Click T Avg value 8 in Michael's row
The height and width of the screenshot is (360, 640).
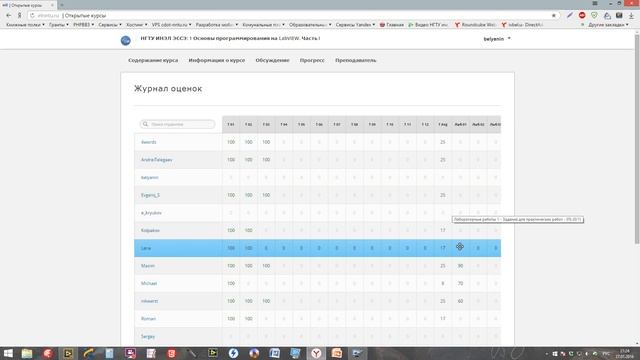(x=442, y=283)
